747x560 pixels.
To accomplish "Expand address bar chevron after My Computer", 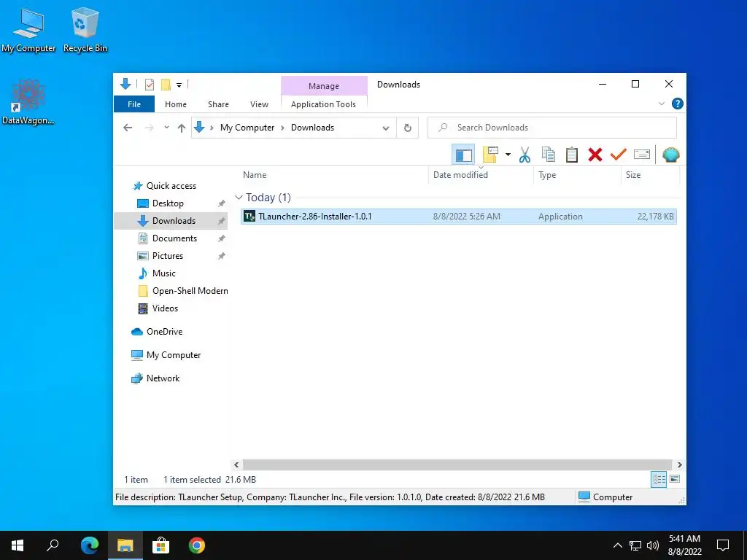I will click(x=283, y=128).
